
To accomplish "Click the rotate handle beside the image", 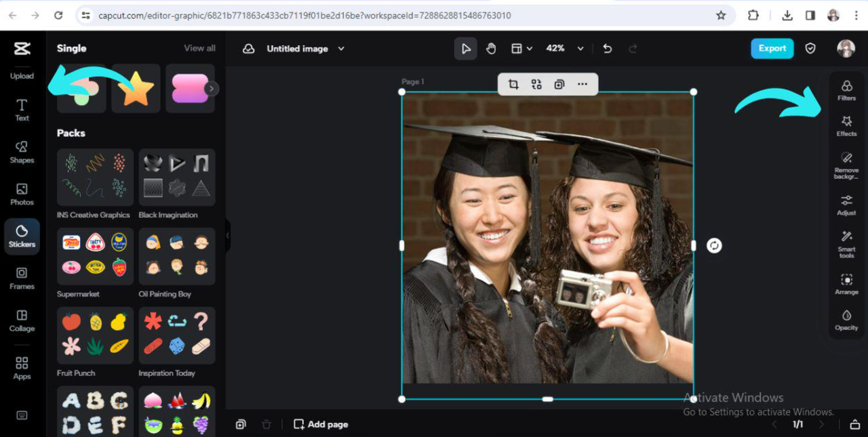I will coord(714,245).
